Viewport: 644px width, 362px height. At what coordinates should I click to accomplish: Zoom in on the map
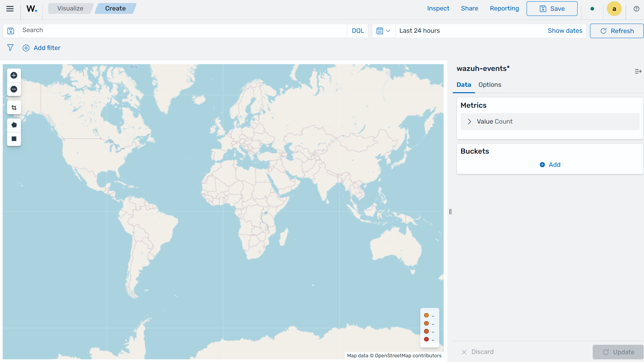[x=14, y=75]
